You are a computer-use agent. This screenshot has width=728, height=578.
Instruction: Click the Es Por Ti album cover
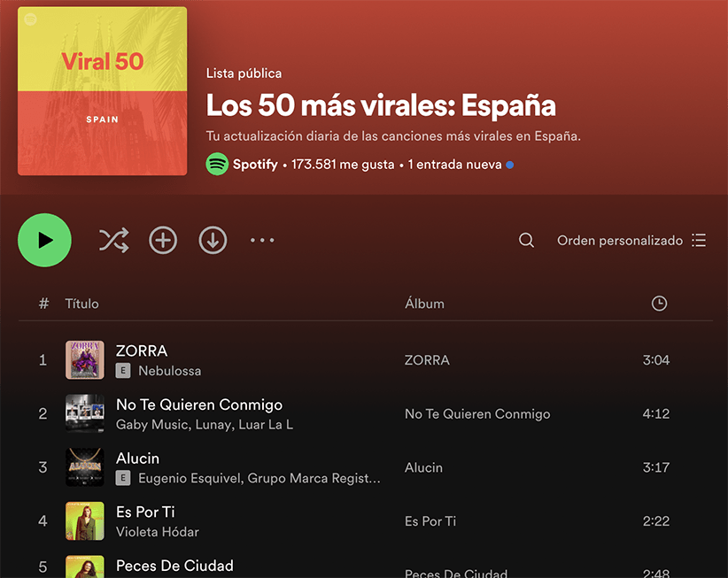click(x=84, y=521)
